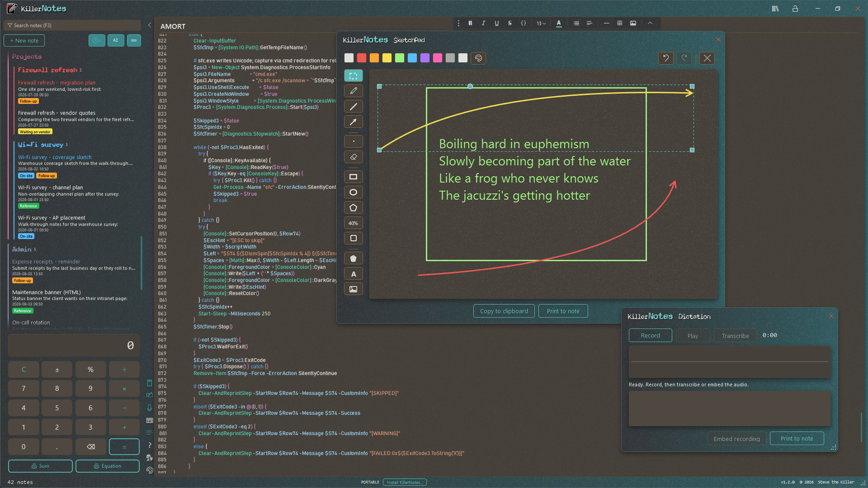Choose the arrow drawing tool
The height and width of the screenshot is (488, 868).
[x=354, y=122]
